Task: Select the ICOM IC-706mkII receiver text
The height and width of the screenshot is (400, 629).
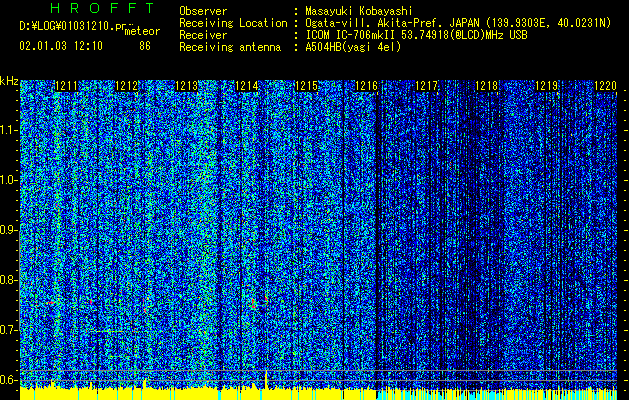Action: click(x=416, y=35)
